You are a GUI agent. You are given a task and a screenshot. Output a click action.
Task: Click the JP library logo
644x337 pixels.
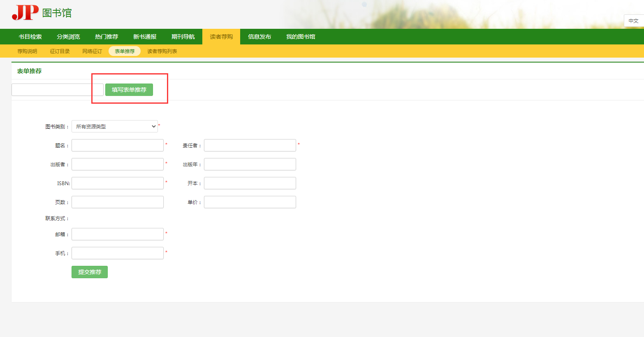[41, 13]
